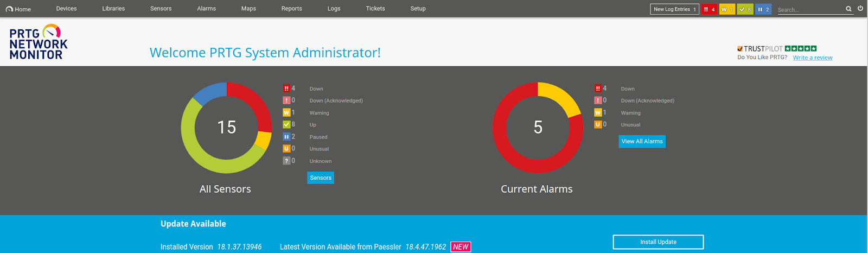This screenshot has width=868, height=253.
Task: Open the Logs menu
Action: (334, 9)
